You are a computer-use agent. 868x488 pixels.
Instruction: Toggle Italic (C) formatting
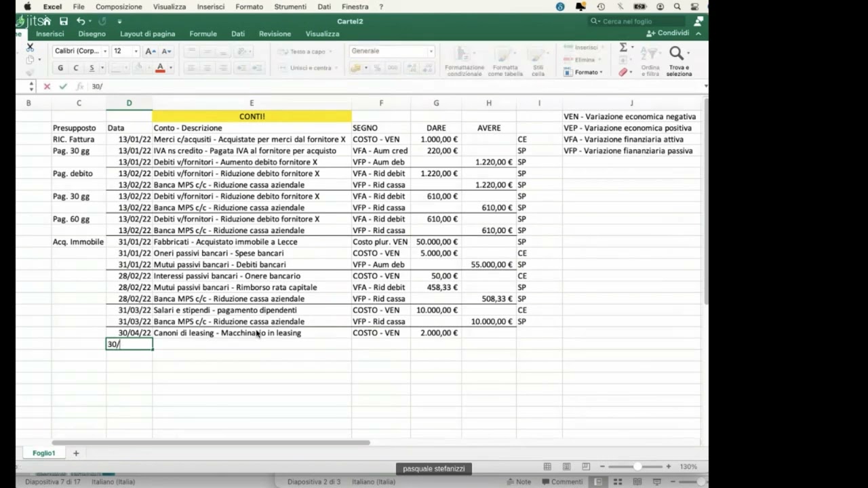tap(76, 68)
